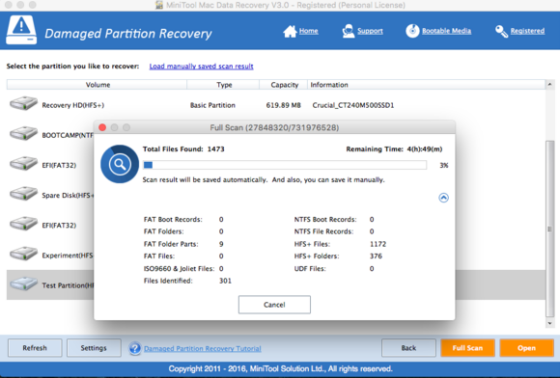Click the Type column header

click(224, 85)
